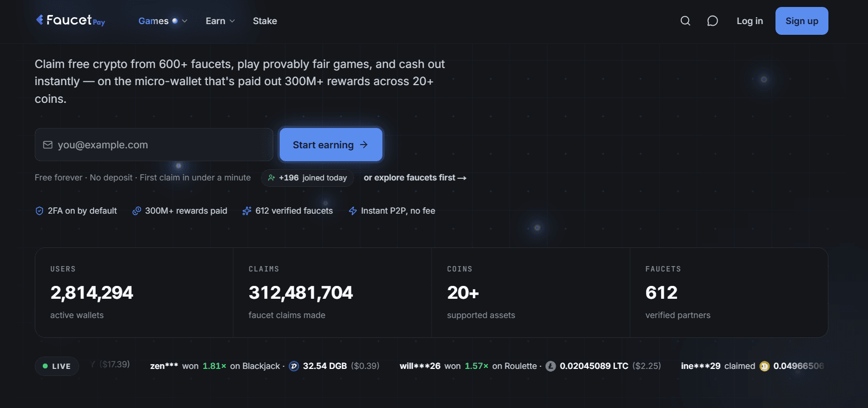
Task: Click the DGB coin icon in ticker
Action: pyautogui.click(x=294, y=366)
